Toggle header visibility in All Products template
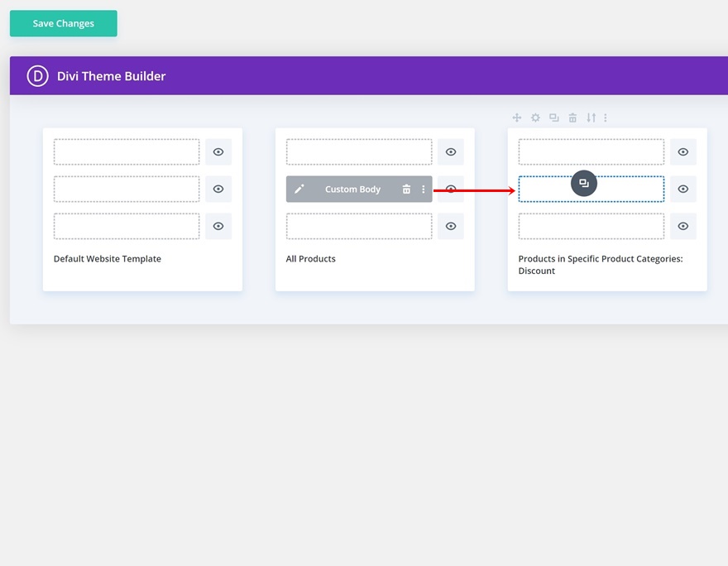 pyautogui.click(x=450, y=151)
